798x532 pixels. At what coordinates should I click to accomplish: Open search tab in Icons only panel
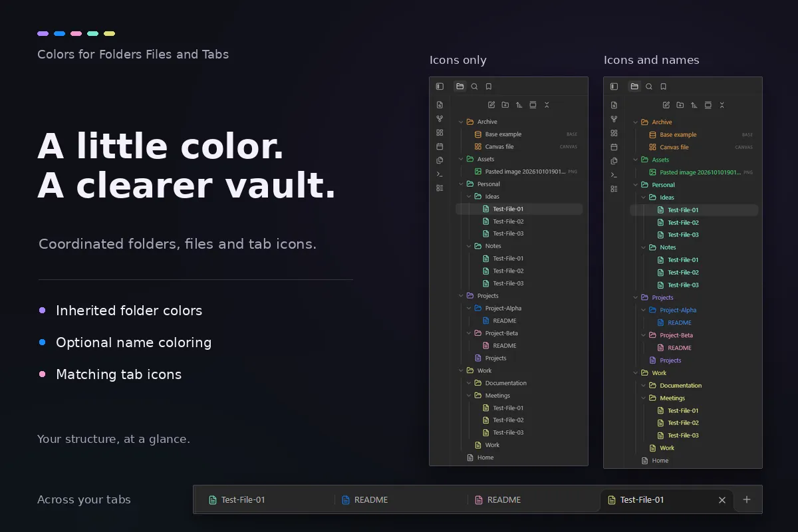(x=474, y=86)
